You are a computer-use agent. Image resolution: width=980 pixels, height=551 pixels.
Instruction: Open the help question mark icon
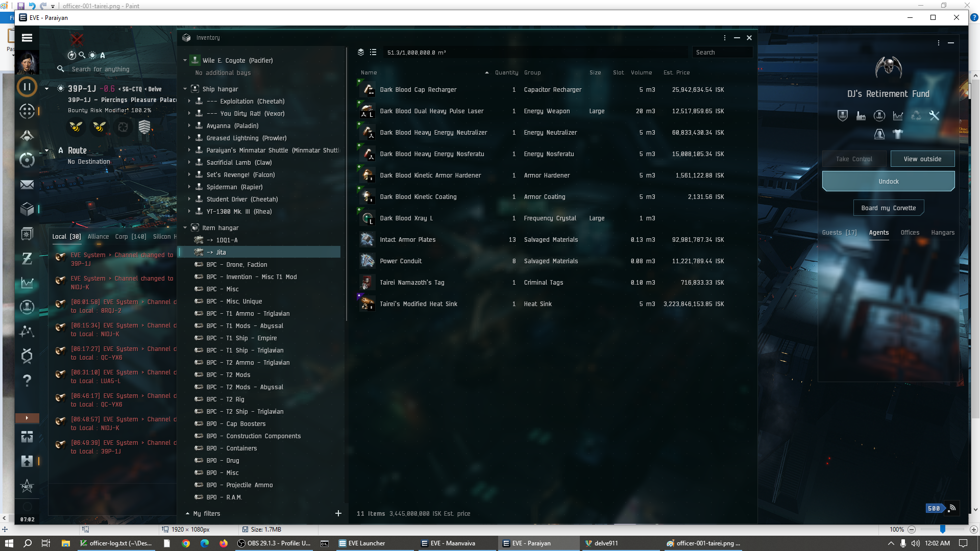(x=27, y=381)
